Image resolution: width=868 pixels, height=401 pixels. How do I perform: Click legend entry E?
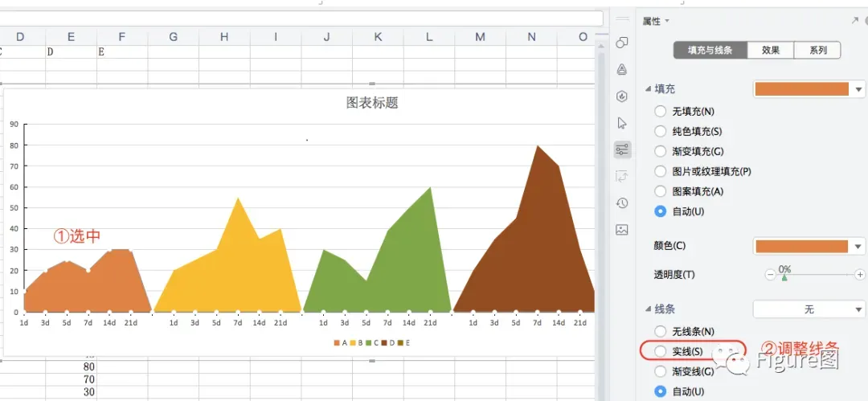click(x=404, y=343)
